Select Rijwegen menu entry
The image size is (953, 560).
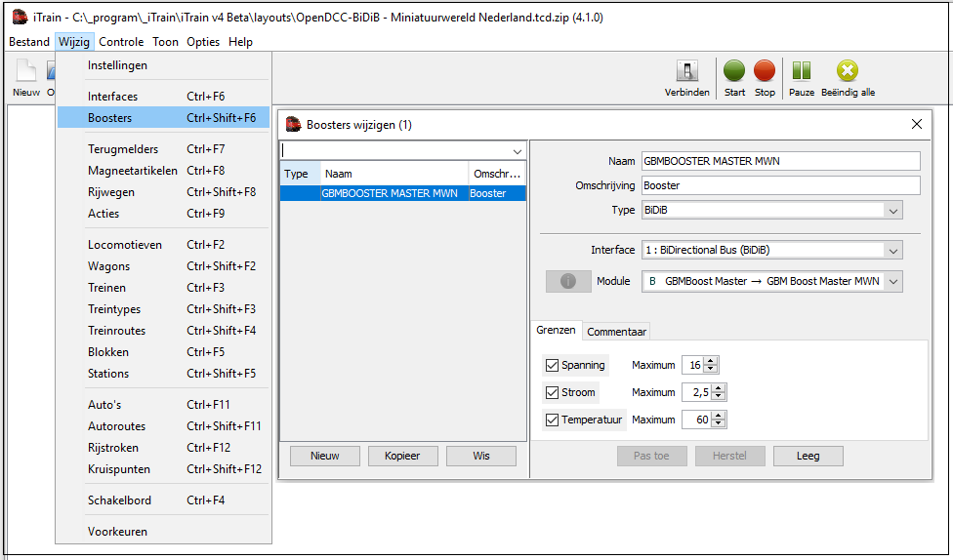pyautogui.click(x=163, y=192)
